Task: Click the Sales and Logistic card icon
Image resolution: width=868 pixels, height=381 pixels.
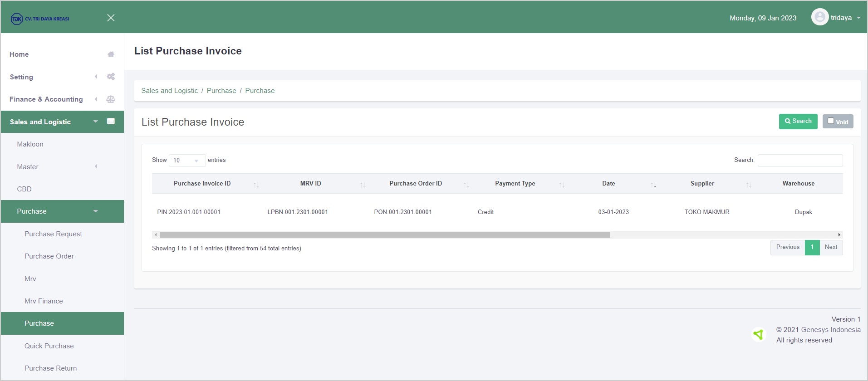Action: click(111, 121)
